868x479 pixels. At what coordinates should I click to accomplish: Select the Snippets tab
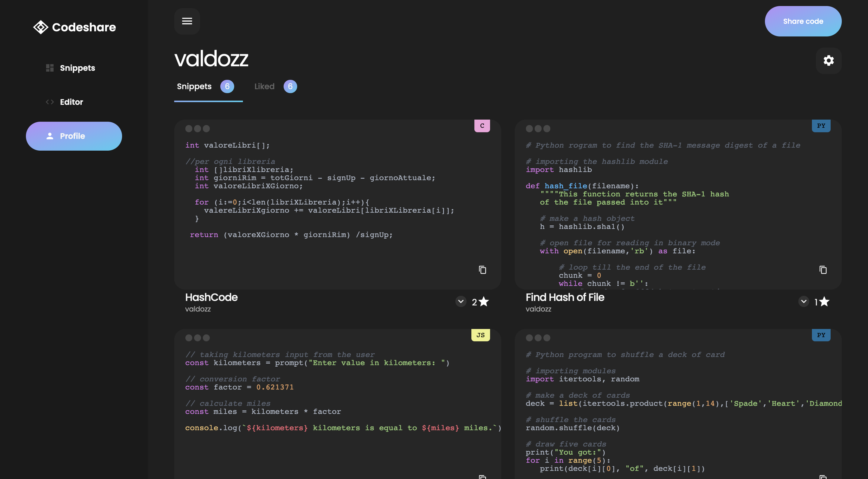pyautogui.click(x=194, y=86)
